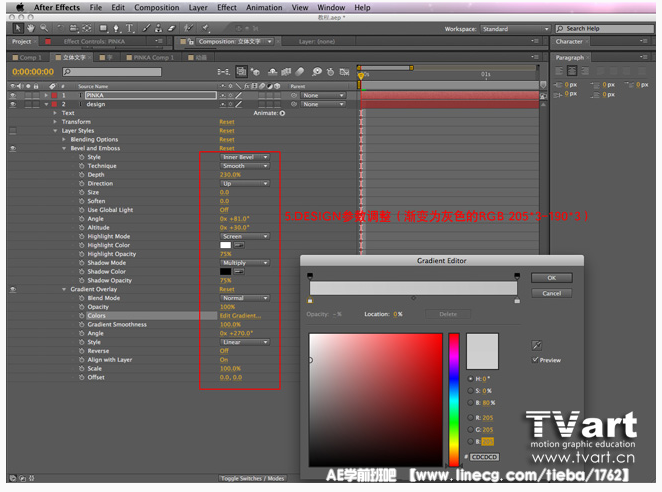Open the Shadow Mode Multiply dropdown
This screenshot has height=492, width=662.
click(x=244, y=263)
